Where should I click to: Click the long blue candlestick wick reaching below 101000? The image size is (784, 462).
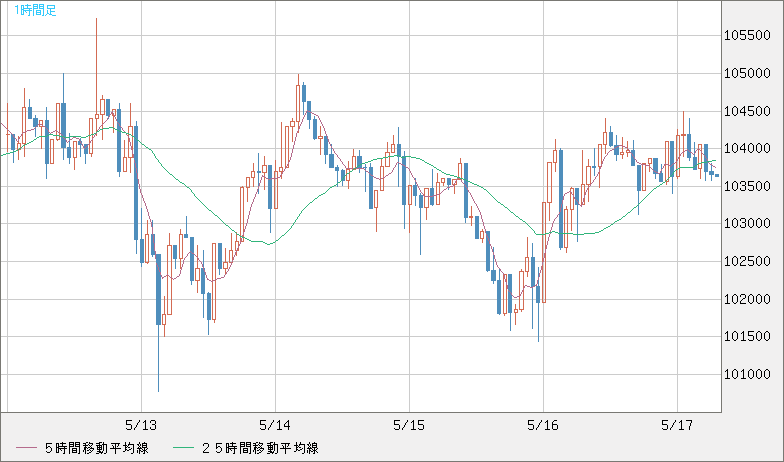pos(158,358)
